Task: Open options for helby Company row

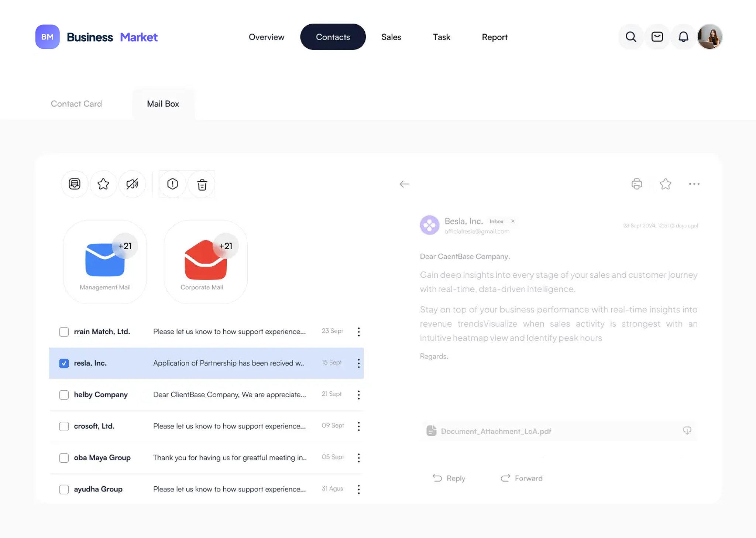Action: tap(358, 395)
